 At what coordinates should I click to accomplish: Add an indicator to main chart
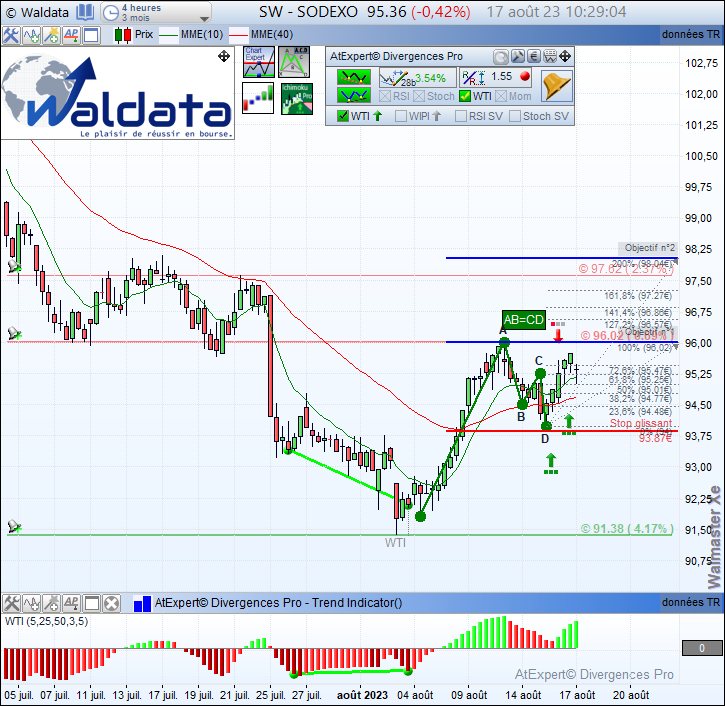(x=31, y=35)
